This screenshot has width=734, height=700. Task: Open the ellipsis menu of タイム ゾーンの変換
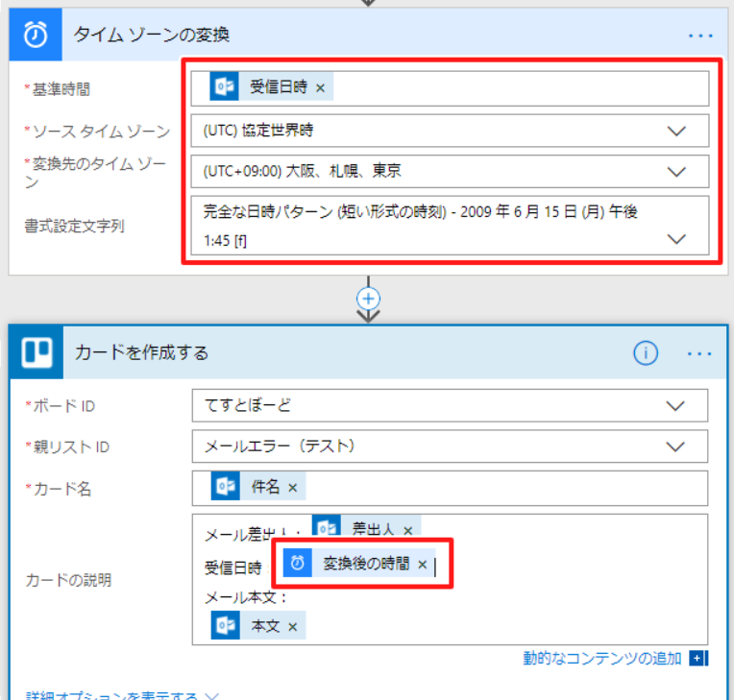coord(700,36)
